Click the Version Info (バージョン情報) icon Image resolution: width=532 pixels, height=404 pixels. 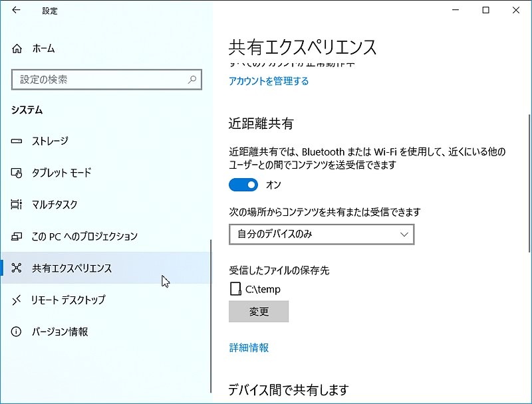(x=17, y=332)
